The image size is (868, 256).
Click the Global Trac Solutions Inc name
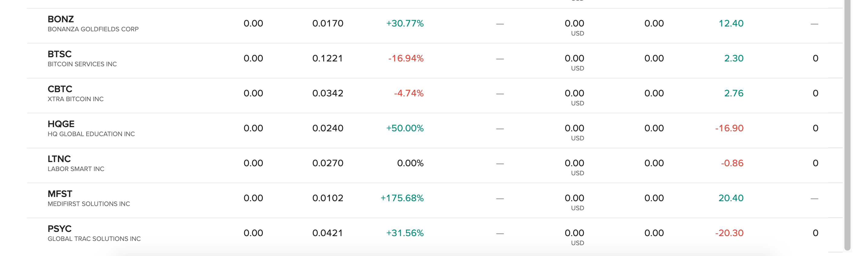coord(94,239)
